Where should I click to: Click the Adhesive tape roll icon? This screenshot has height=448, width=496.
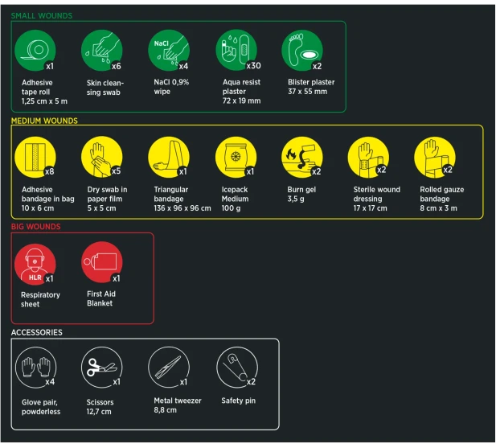[35, 51]
